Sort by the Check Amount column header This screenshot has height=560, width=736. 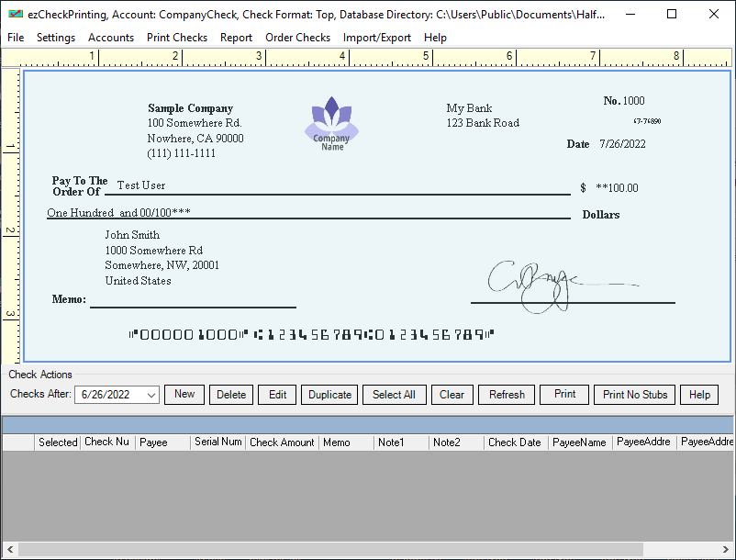coord(282,442)
